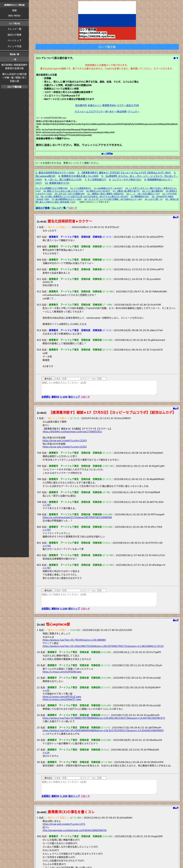Viewport: 183px width, 868px height.
Task: Open 過去ログ倉庫 in the sidebar
Action: (x=14, y=35)
